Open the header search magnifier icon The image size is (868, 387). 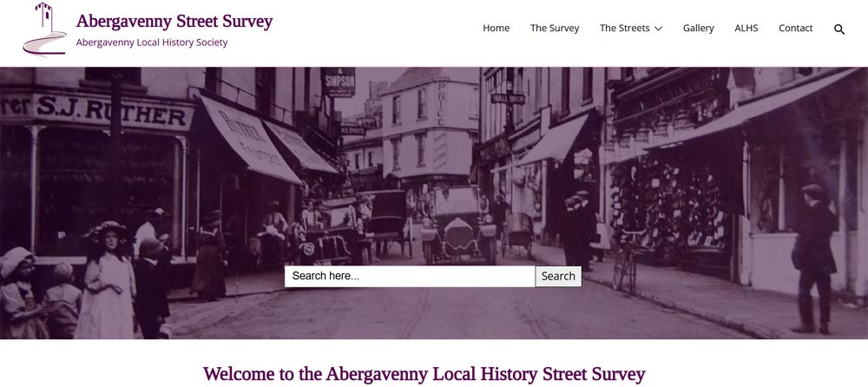(839, 30)
